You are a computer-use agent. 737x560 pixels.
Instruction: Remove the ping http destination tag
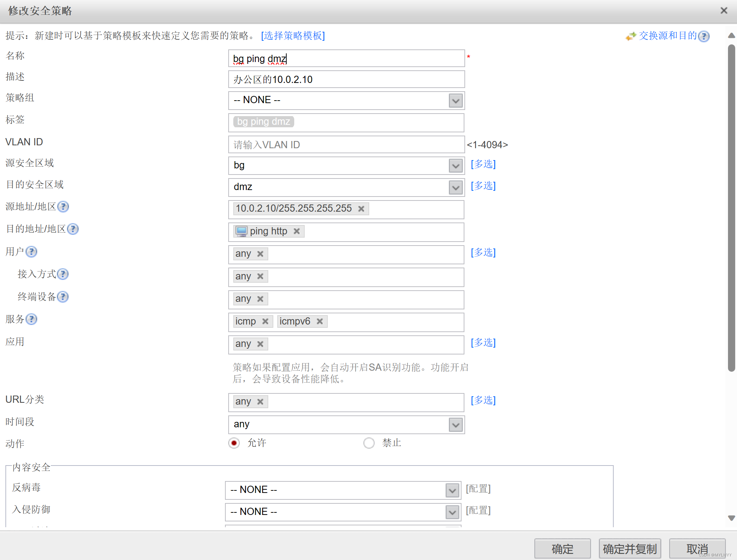297,231
